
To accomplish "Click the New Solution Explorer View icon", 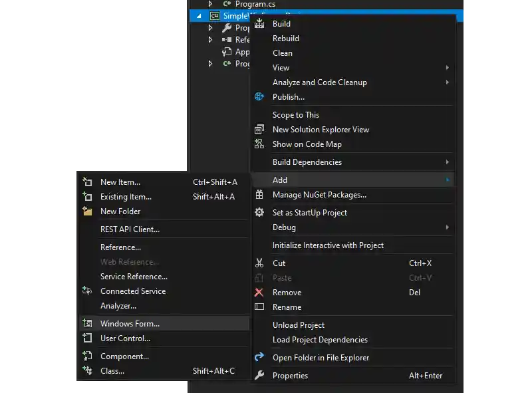I will 259,130.
